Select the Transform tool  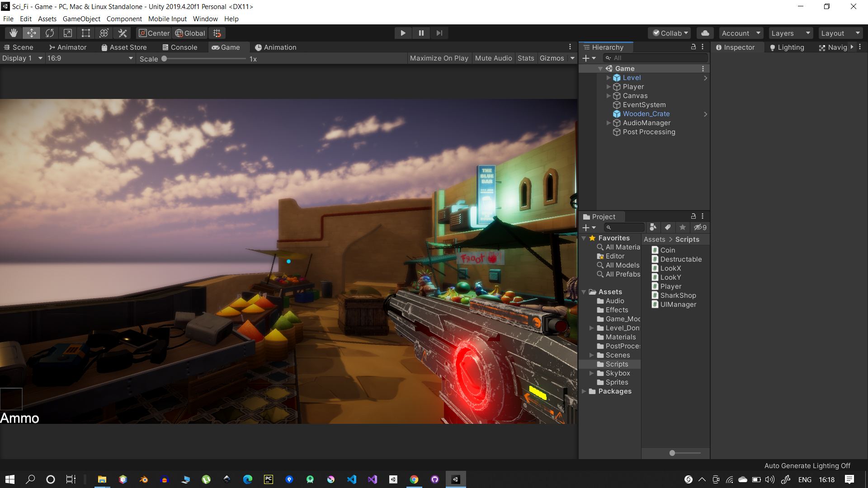click(104, 33)
